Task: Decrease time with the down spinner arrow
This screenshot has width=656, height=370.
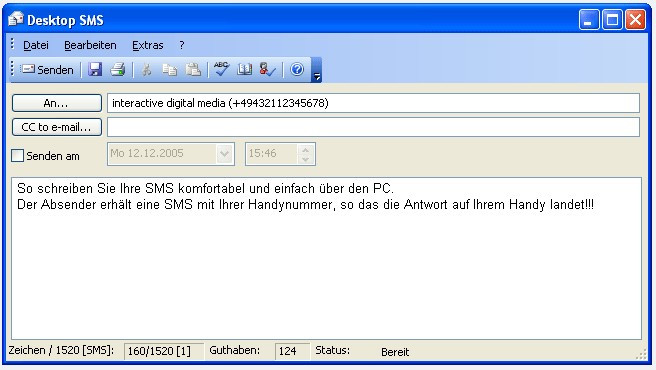Action: [x=305, y=159]
